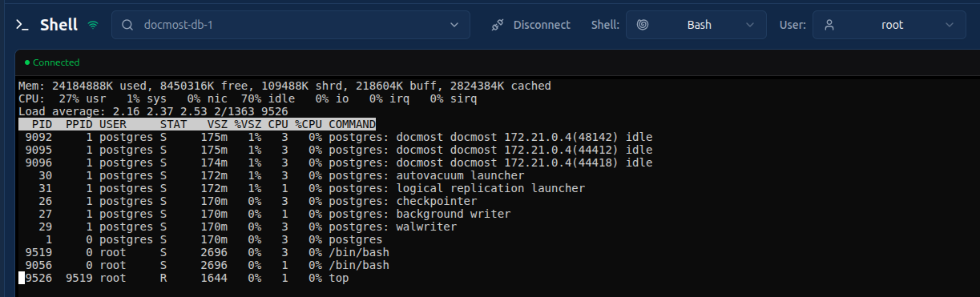
Task: Click the Shell terminal prompt icon
Action: click(22, 25)
